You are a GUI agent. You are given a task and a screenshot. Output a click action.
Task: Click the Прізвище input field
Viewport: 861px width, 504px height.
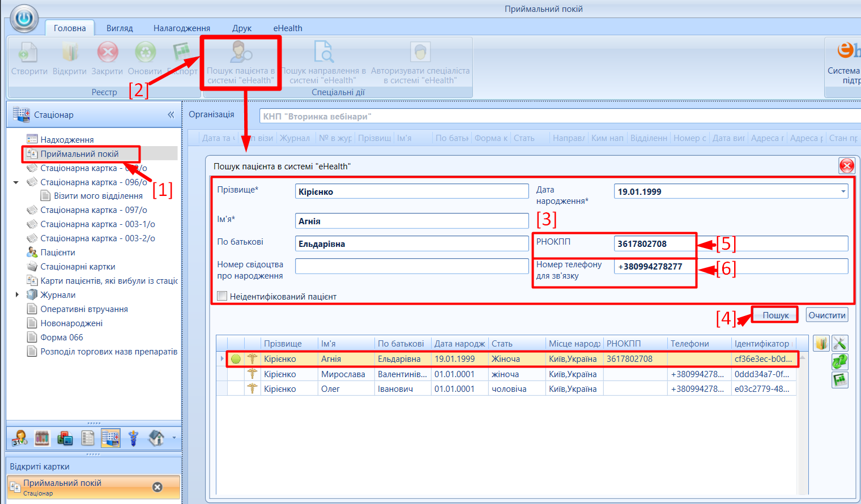coord(412,191)
